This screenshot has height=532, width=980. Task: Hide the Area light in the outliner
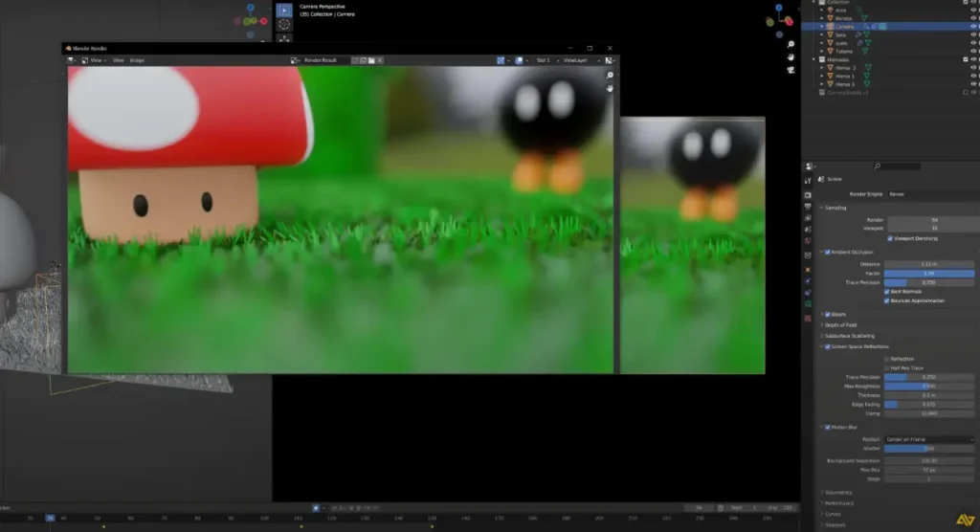[973, 10]
